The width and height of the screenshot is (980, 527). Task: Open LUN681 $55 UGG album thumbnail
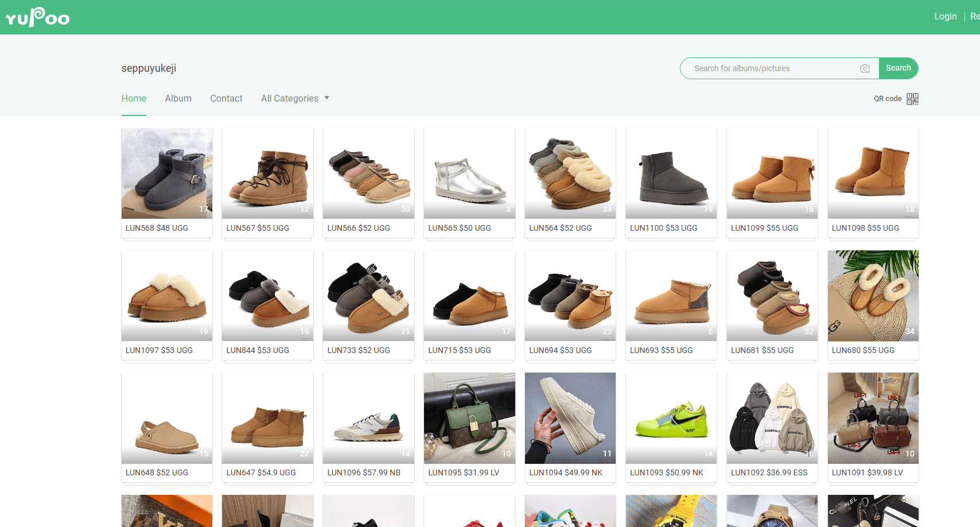[772, 296]
